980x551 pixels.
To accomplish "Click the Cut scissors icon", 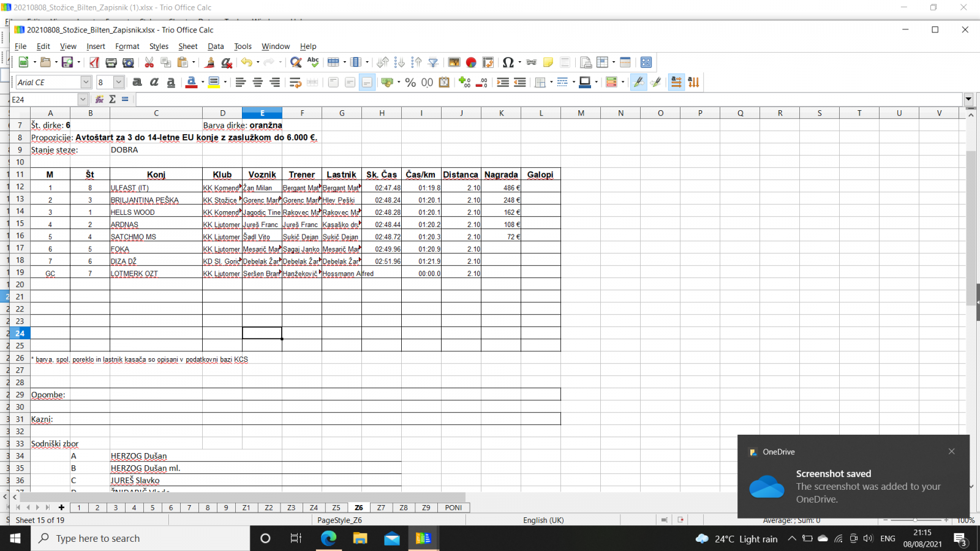I will (x=149, y=62).
